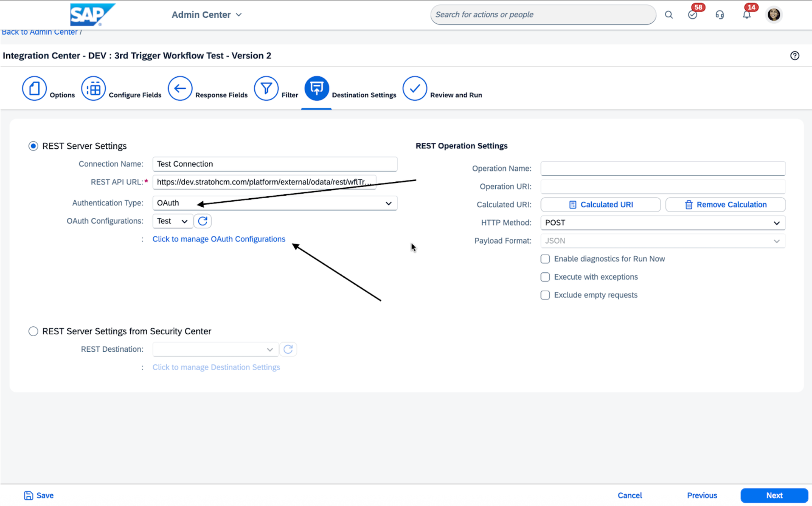
Task: Select REST Server Settings from Security Center
Action: 33,331
